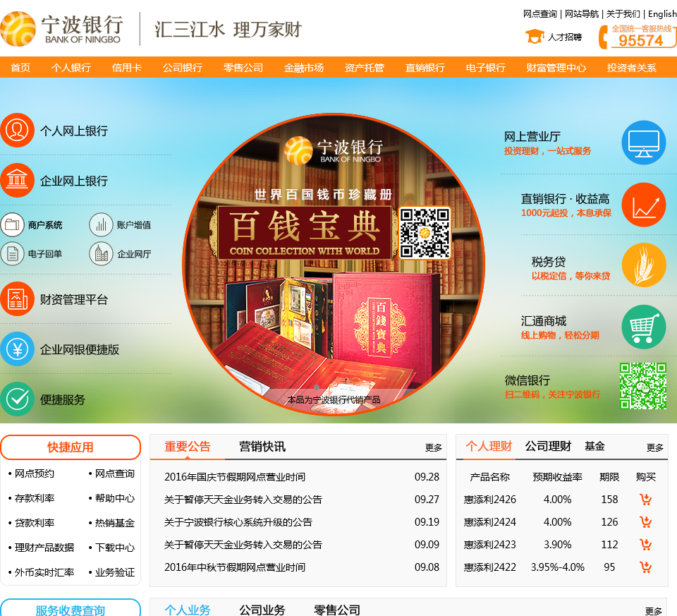Open the 业务验证 quick link

click(x=114, y=572)
